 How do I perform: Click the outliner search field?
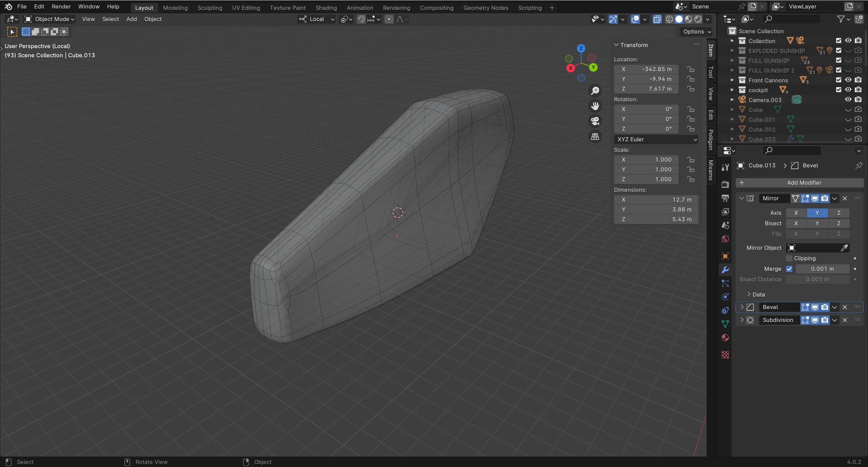coord(792,19)
